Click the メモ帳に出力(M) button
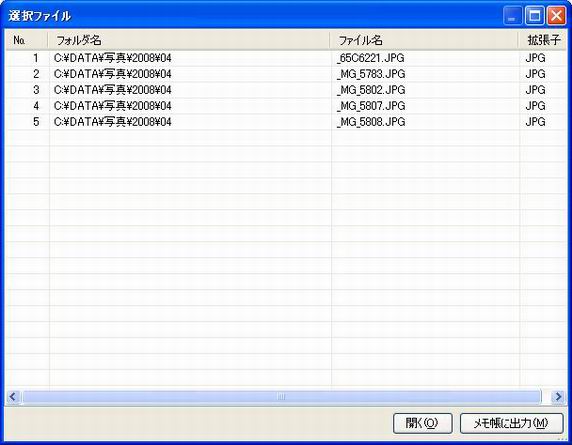This screenshot has height=445, width=572. point(511,423)
